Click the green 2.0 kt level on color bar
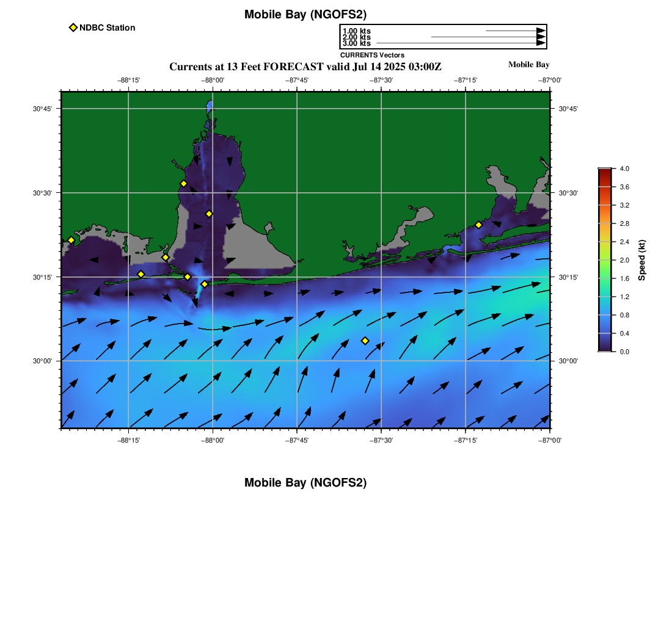672x641 pixels. [x=605, y=260]
